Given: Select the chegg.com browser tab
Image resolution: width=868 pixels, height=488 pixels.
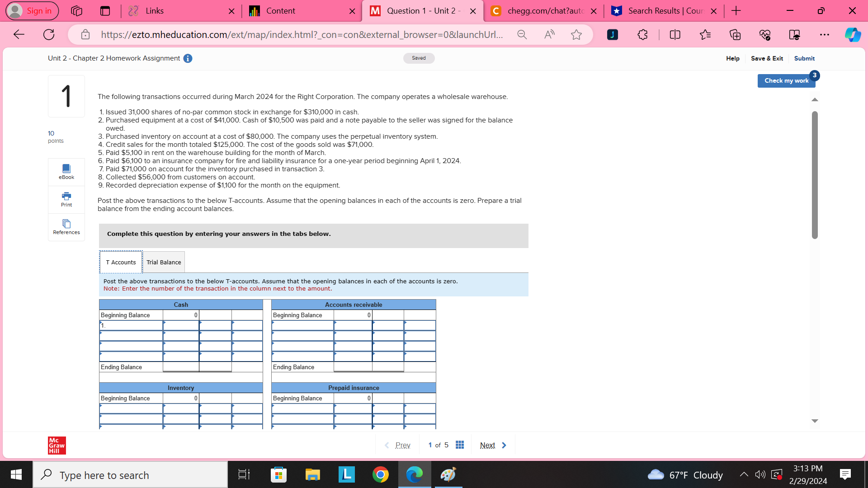Looking at the screenshot, I should (542, 10).
